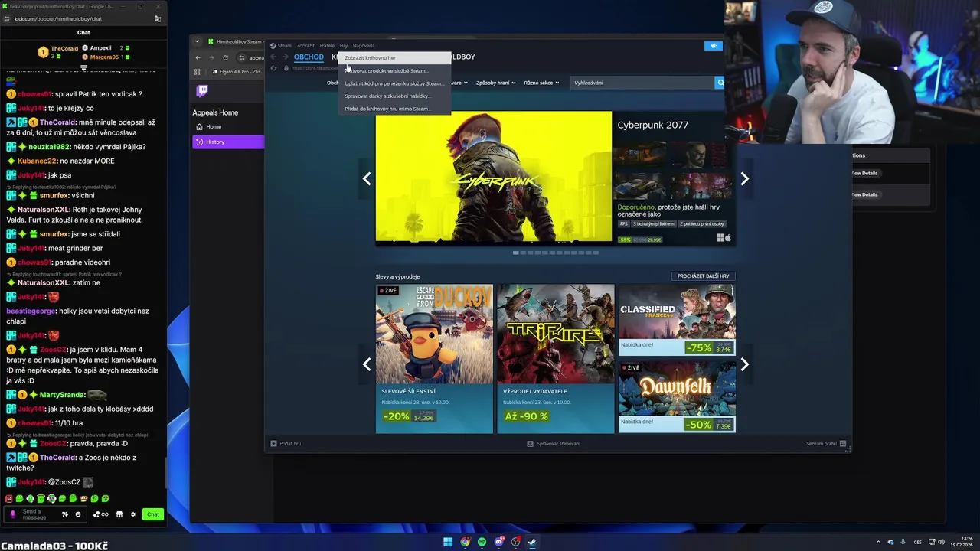Go back in the background browser window

point(198,57)
